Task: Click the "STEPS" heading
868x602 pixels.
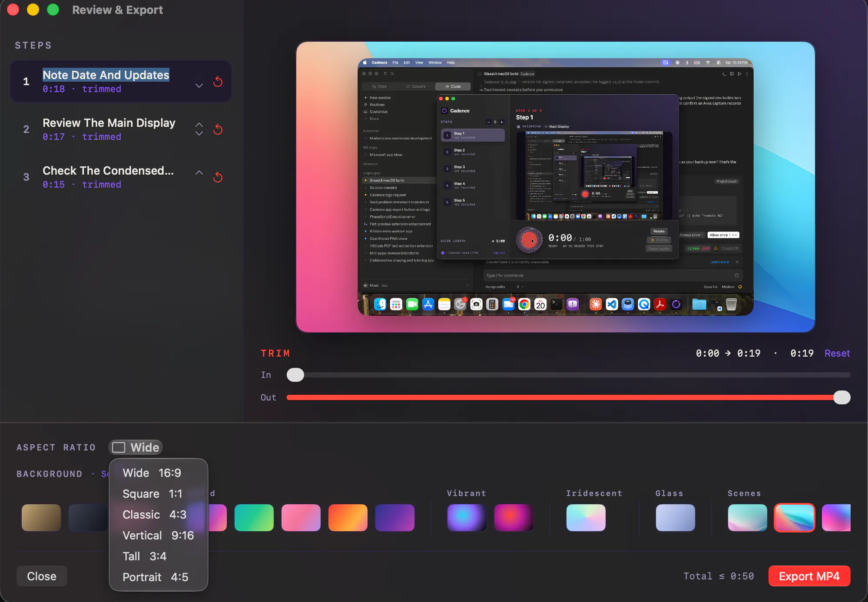Action: (x=33, y=46)
